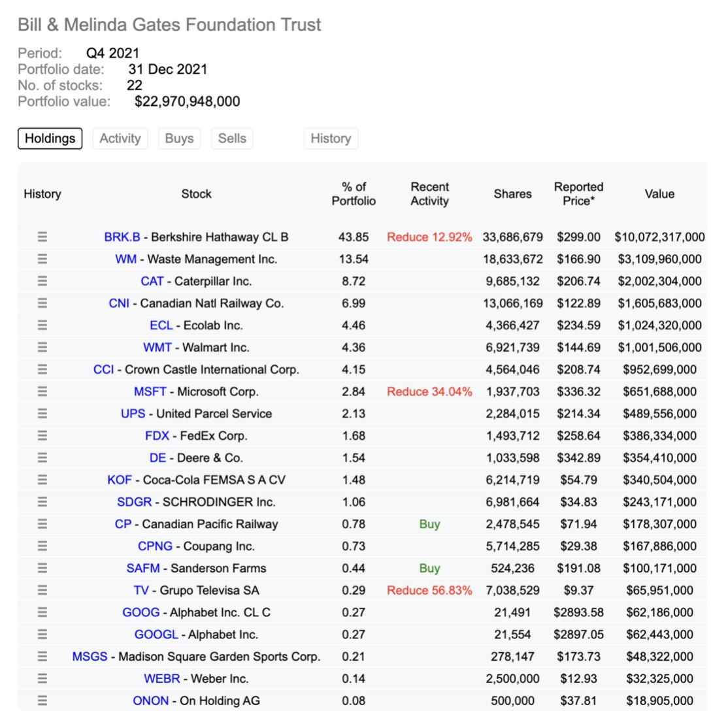Go to the History tab button
Viewport: 728px width, 728px height.
point(331,139)
